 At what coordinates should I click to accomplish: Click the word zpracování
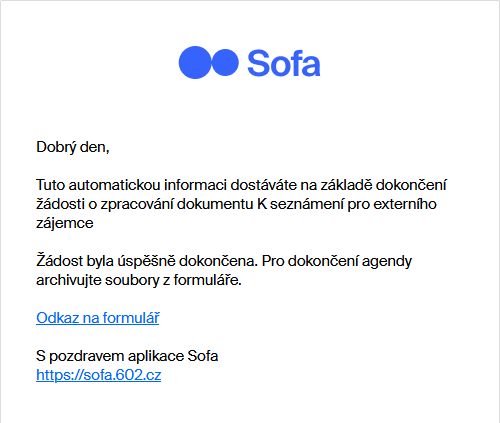[x=137, y=204]
